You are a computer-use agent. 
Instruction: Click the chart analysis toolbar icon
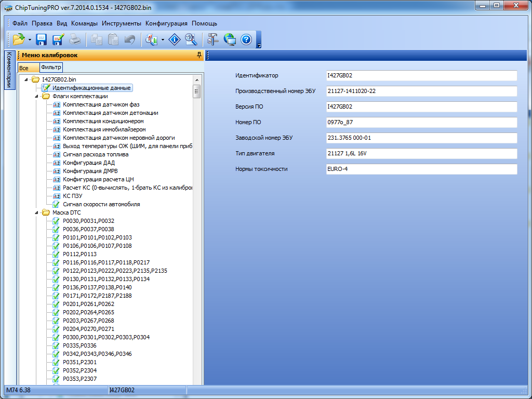point(152,39)
